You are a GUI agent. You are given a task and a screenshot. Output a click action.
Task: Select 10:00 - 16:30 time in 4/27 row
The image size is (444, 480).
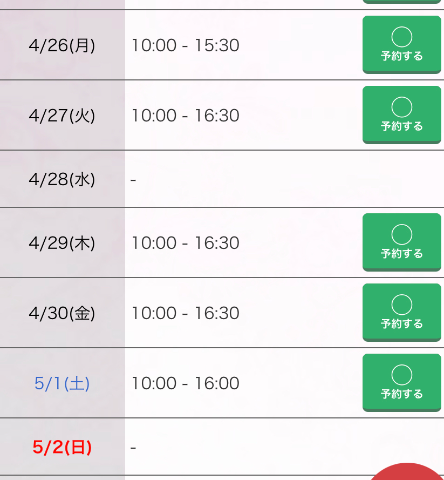[185, 116]
